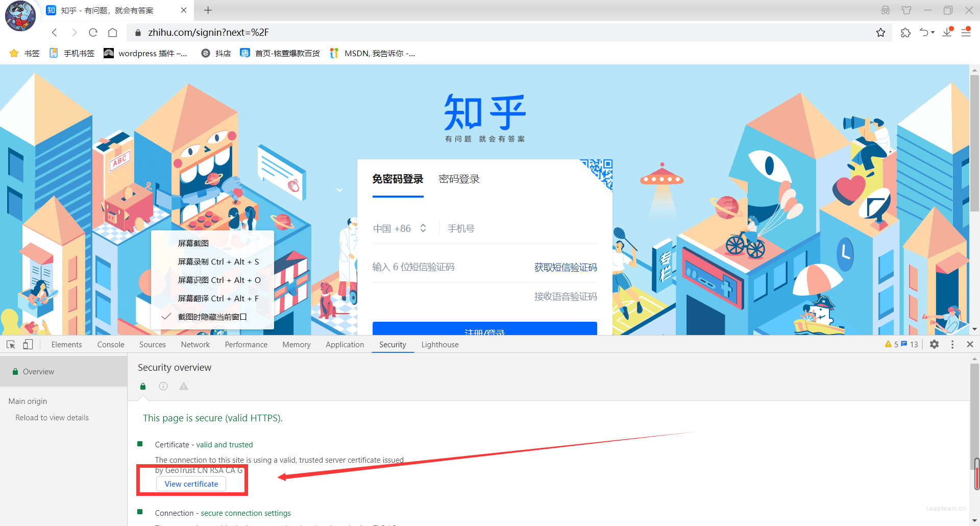
Task: Switch to 密码登录 tab
Action: tap(459, 179)
